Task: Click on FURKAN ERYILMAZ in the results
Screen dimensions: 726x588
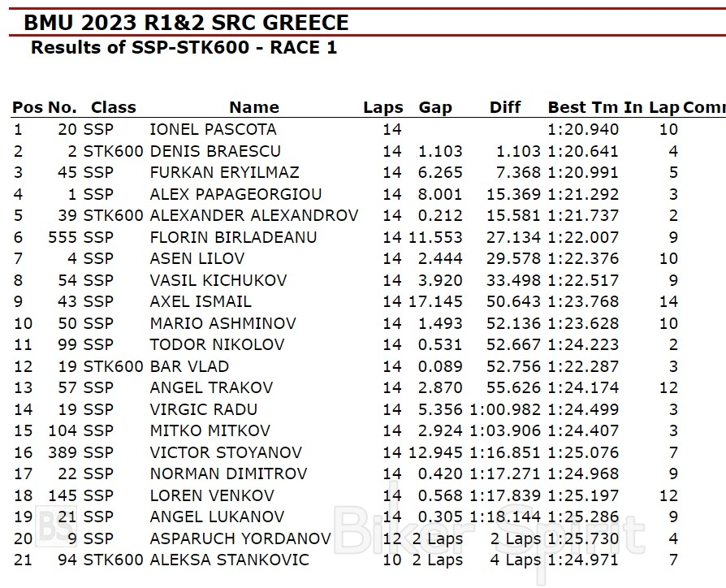Action: coord(224,172)
